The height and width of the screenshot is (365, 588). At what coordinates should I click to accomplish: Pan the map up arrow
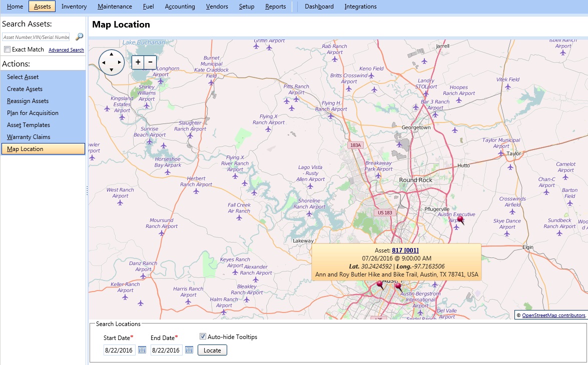pyautogui.click(x=112, y=54)
